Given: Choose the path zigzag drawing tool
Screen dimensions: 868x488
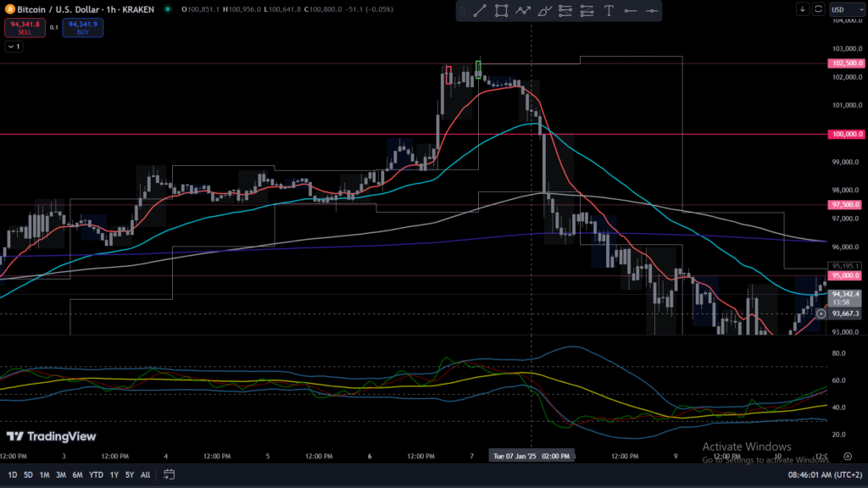Looking at the screenshot, I should [x=523, y=11].
